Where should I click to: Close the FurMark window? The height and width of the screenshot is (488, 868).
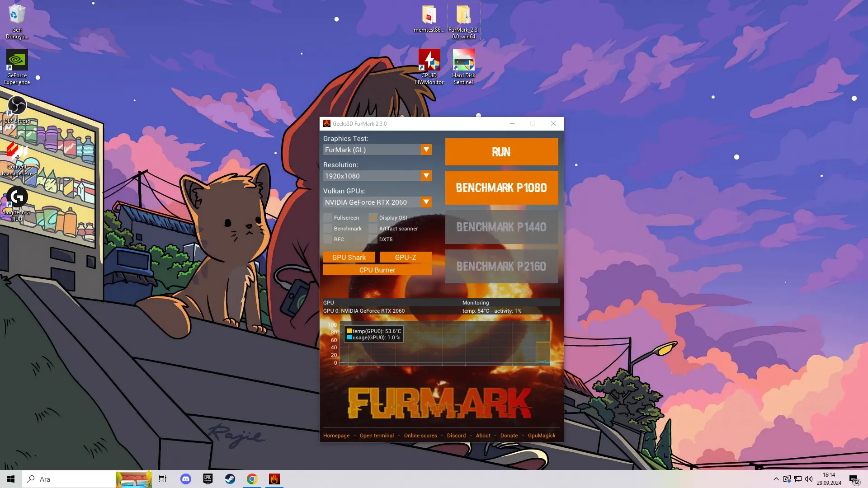[553, 123]
